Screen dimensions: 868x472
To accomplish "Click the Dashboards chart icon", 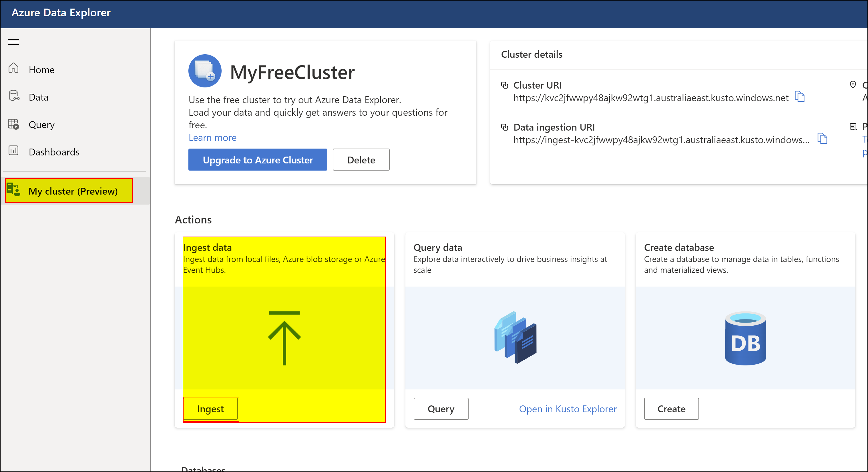I will pos(13,151).
